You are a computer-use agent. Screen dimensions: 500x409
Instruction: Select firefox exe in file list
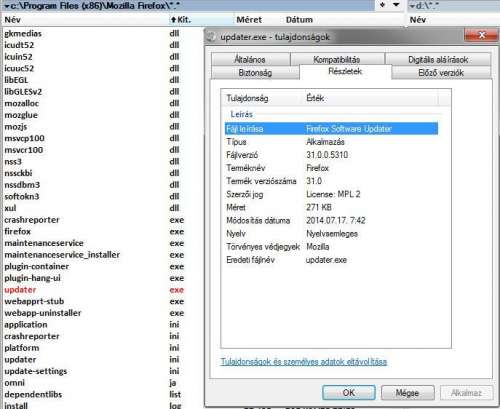point(17,231)
